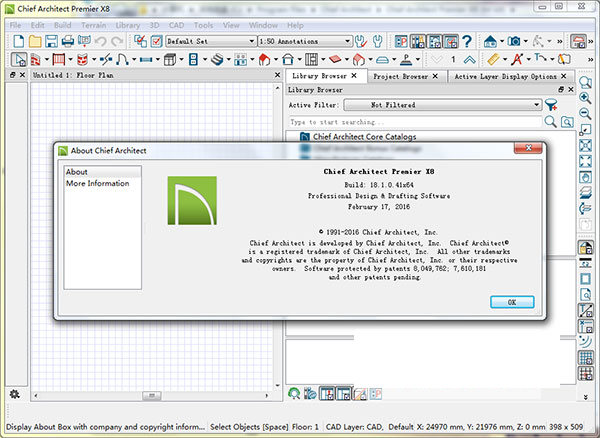Click the Fill Window arrows icon

click(585, 161)
